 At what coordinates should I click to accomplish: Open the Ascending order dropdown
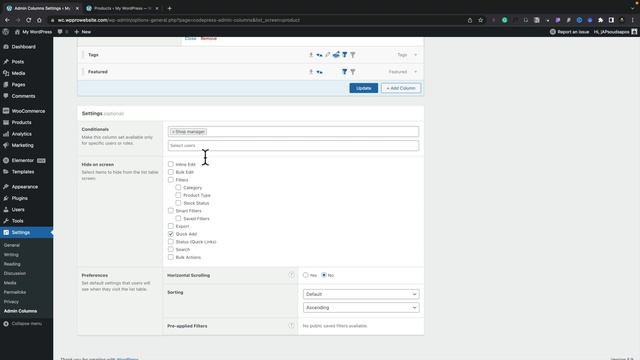click(361, 308)
